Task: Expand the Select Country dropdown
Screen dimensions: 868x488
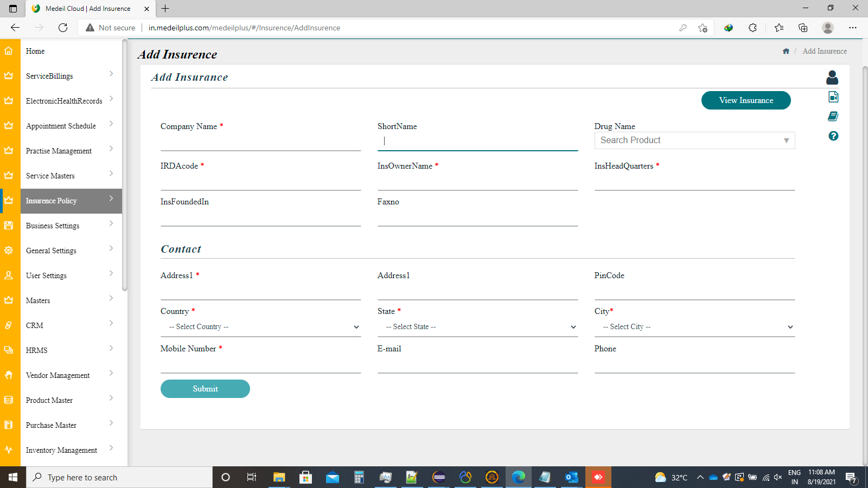Action: [x=261, y=326]
